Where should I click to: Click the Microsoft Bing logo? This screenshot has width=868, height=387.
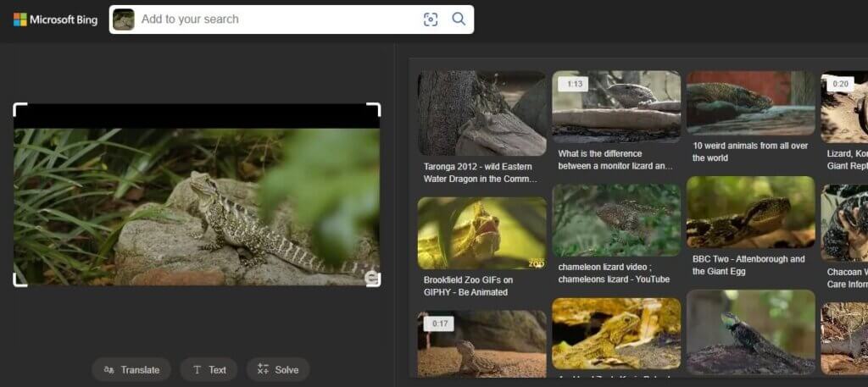[55, 19]
